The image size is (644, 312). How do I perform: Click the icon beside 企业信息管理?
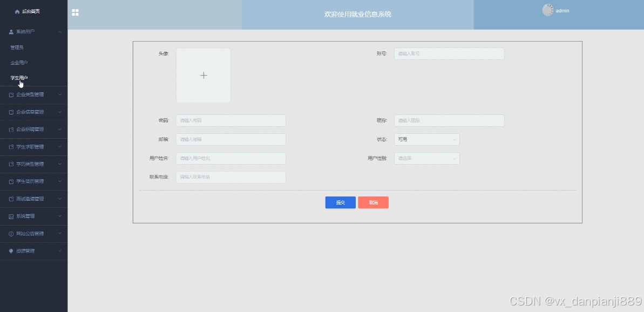tap(11, 112)
